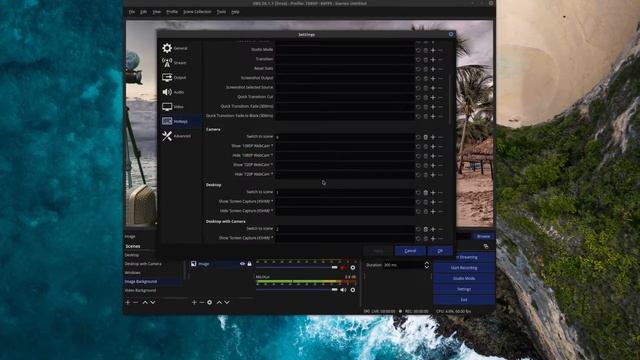Open the Help menu
Image resolution: width=640 pixels, height=360 pixels.
235,12
